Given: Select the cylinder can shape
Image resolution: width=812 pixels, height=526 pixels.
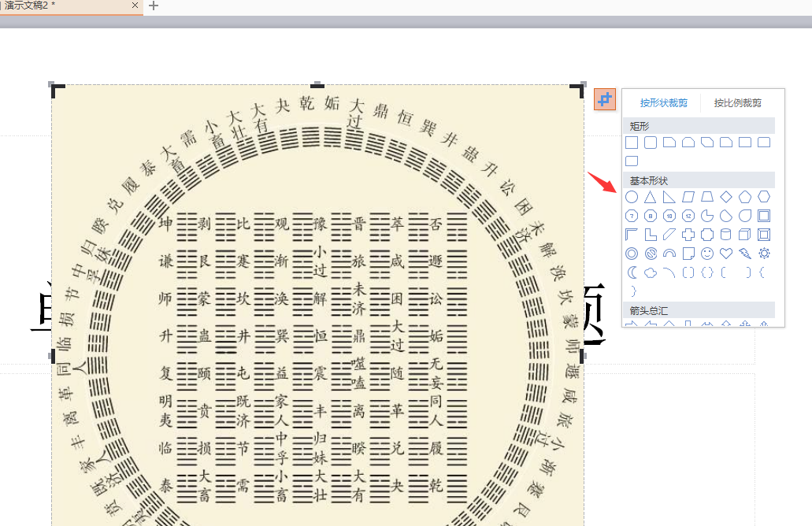Looking at the screenshot, I should tap(726, 235).
